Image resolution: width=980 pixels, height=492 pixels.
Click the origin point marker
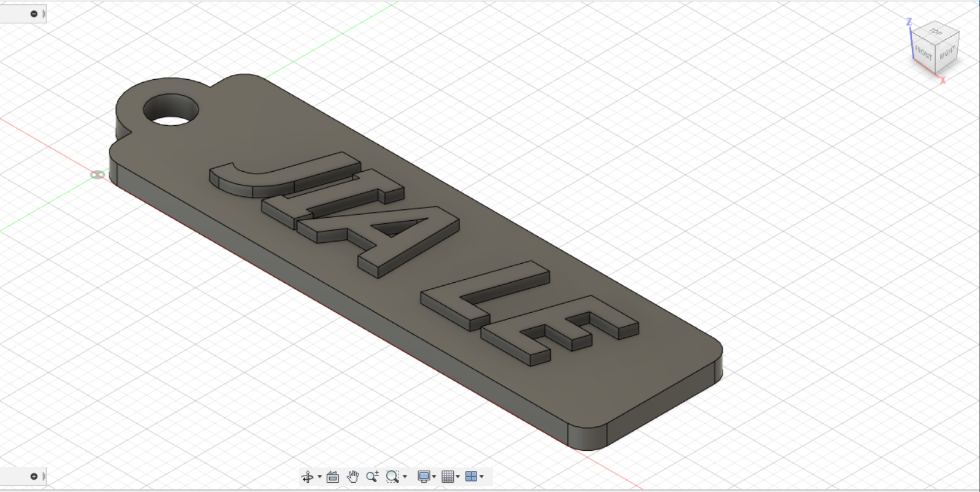coord(97,175)
